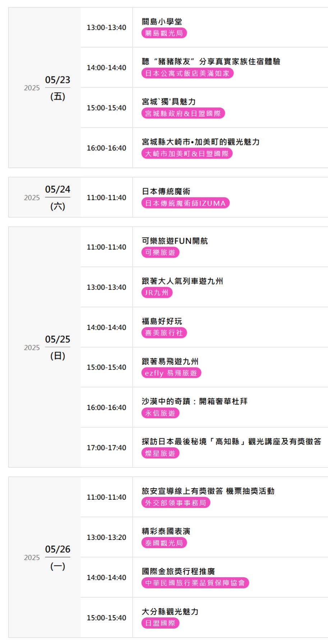Click the 永信旅遊 pink tag
This screenshot has width=328, height=644.
[160, 413]
